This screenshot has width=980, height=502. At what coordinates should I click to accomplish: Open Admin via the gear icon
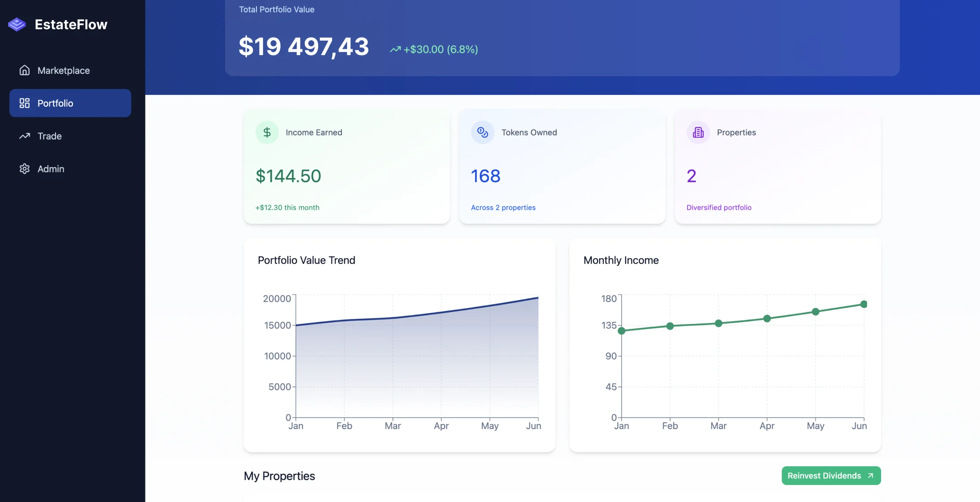click(25, 169)
